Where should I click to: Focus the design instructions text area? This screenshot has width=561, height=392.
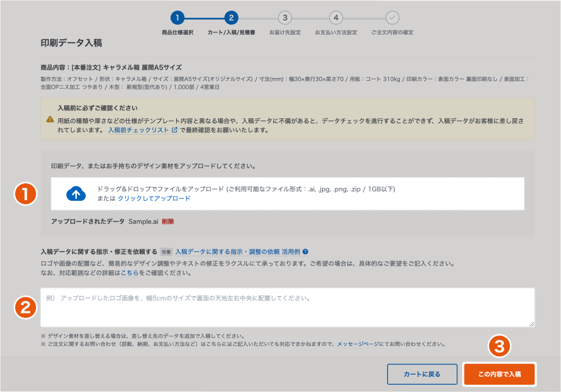[x=288, y=307]
